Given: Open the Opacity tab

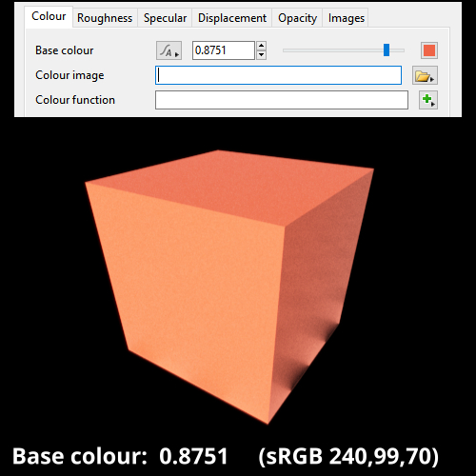Looking at the screenshot, I should [297, 18].
